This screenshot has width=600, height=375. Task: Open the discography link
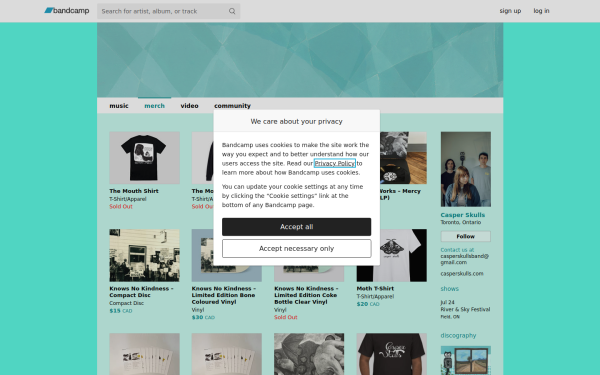(x=458, y=336)
